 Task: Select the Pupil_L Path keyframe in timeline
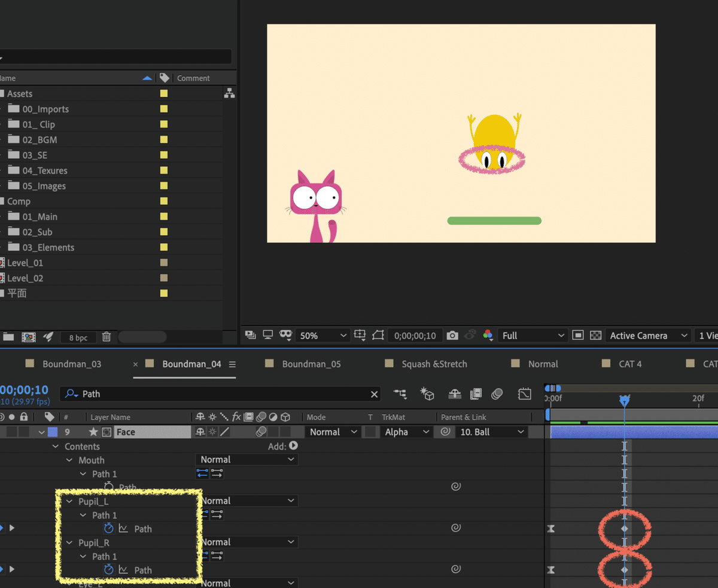pyautogui.click(x=624, y=529)
